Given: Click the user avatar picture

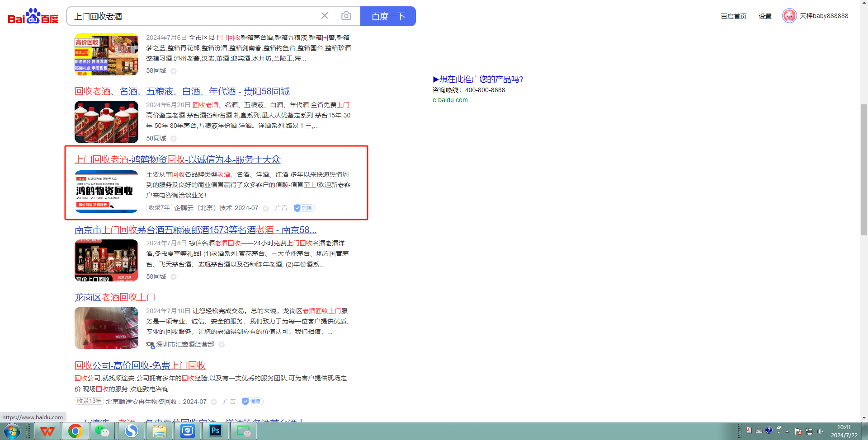Looking at the screenshot, I should coord(789,16).
